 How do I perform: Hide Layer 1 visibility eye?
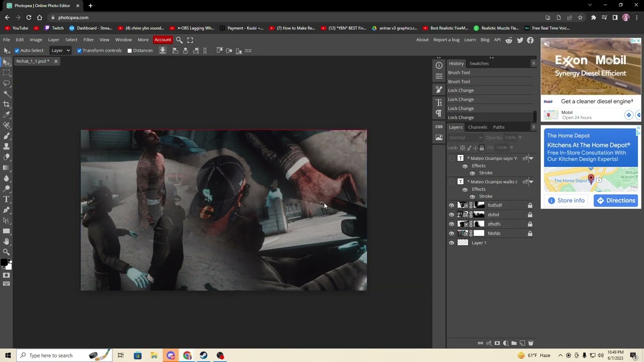coord(451,243)
